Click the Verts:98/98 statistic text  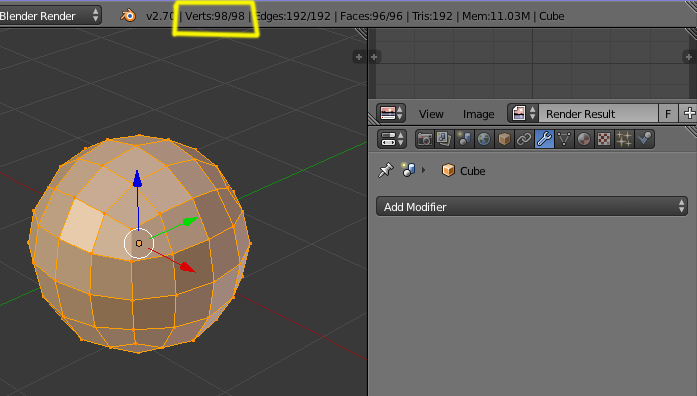[215, 16]
